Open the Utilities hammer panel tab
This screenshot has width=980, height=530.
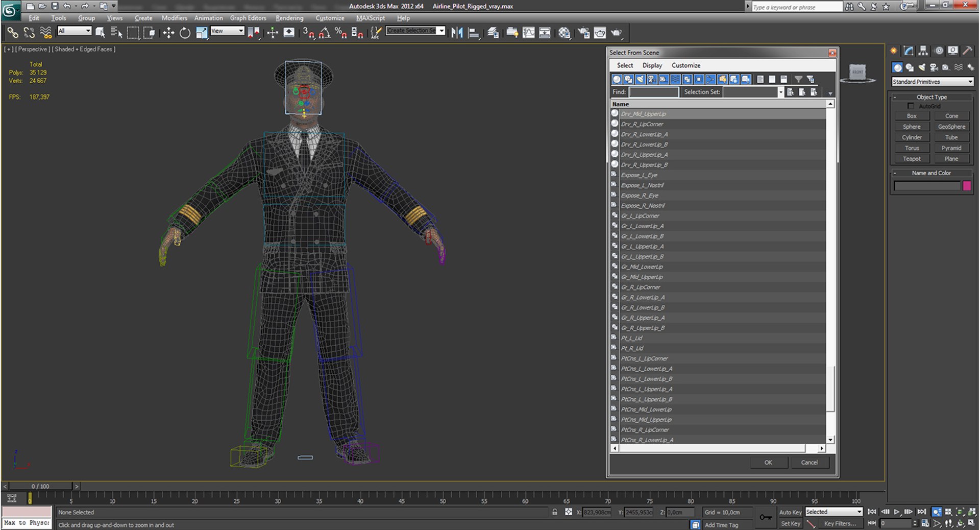click(967, 51)
